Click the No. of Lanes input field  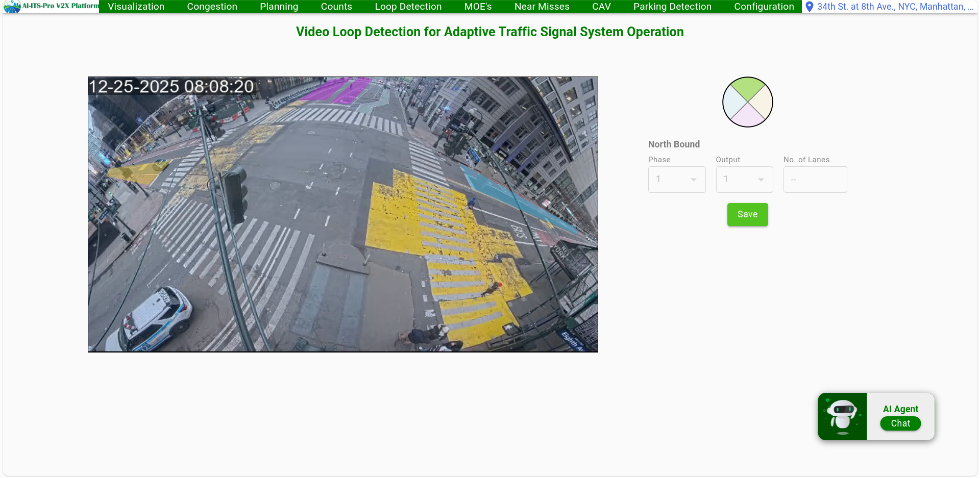click(815, 179)
